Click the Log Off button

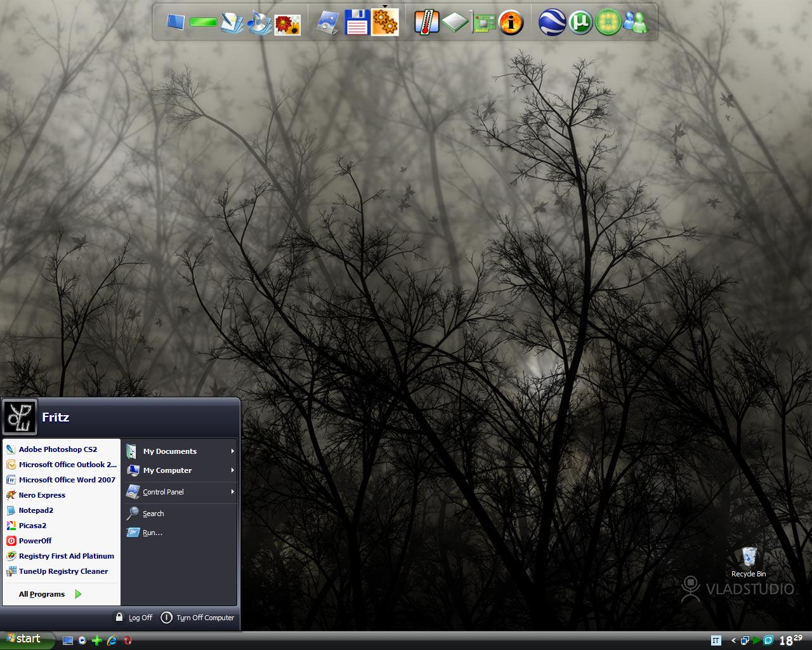(x=133, y=618)
